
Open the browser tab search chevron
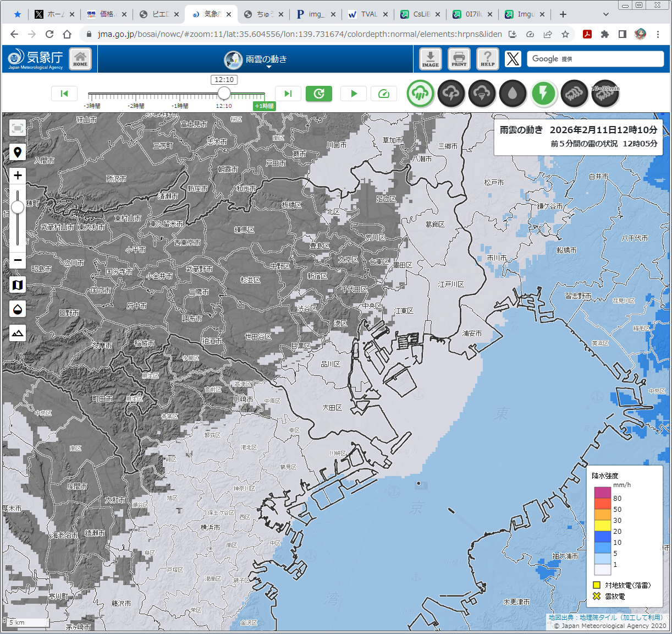click(x=605, y=14)
